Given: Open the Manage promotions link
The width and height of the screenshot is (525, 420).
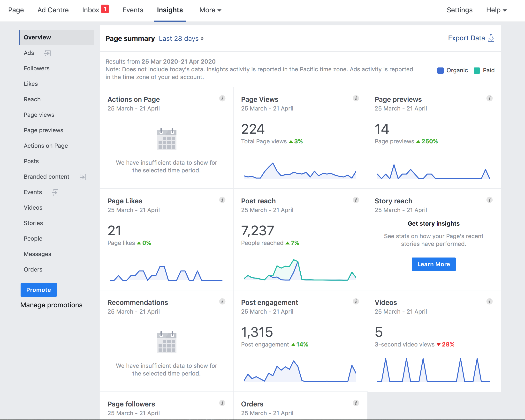Looking at the screenshot, I should click(x=51, y=305).
